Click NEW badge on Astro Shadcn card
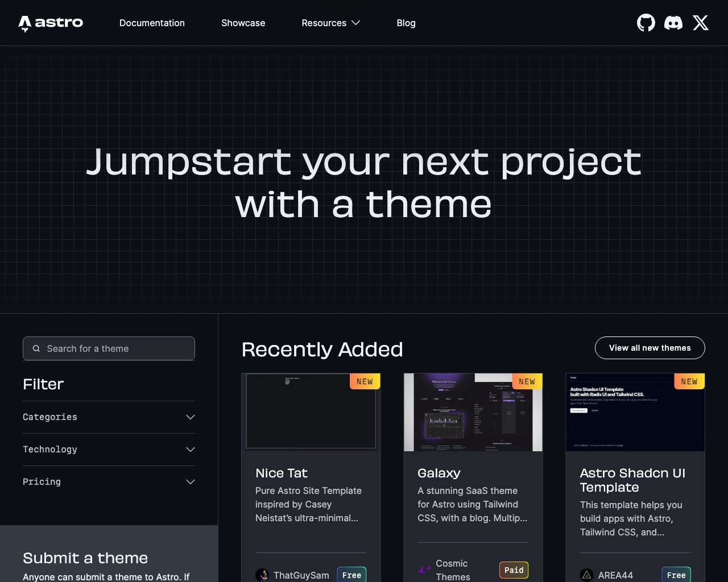 click(x=689, y=381)
